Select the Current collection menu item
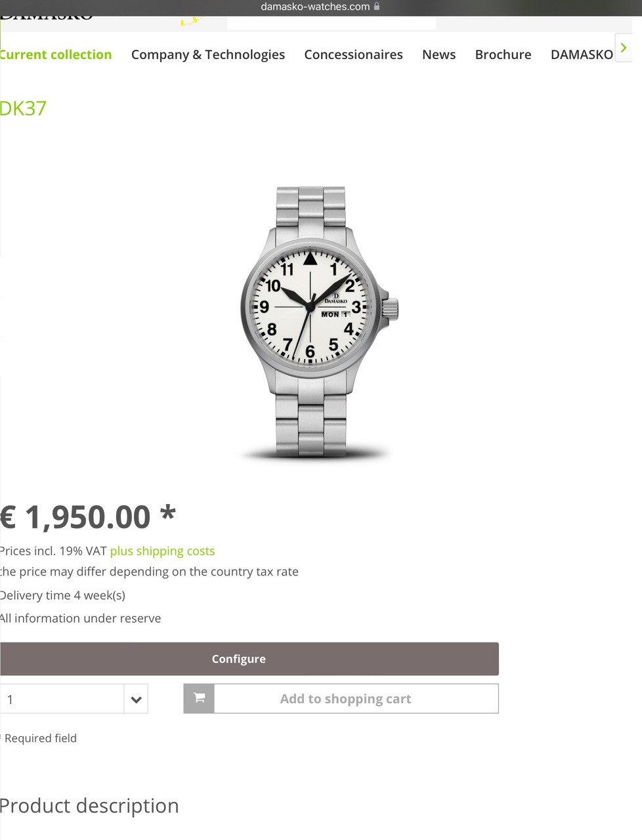Screen dimensions: 642x840 click(56, 54)
